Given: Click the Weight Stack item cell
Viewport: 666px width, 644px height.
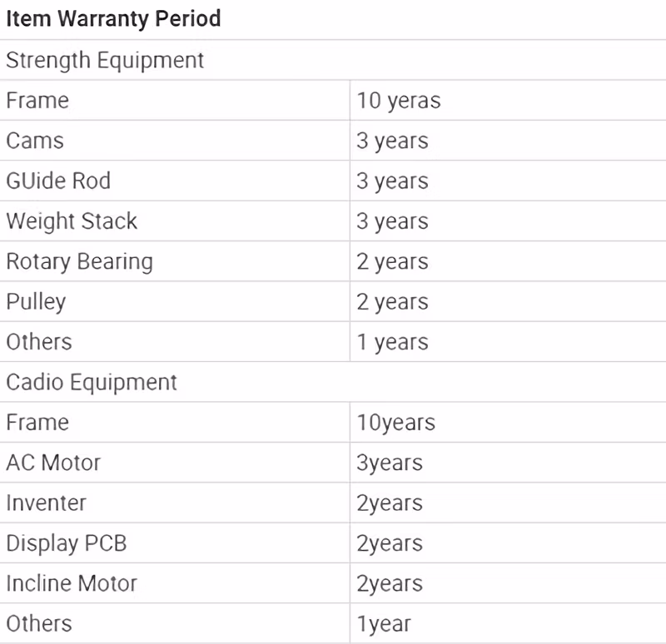Looking at the screenshot, I should pos(175,221).
